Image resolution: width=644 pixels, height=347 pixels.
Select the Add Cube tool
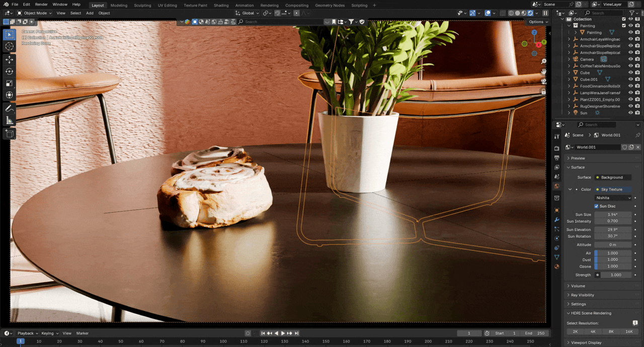coord(9,133)
